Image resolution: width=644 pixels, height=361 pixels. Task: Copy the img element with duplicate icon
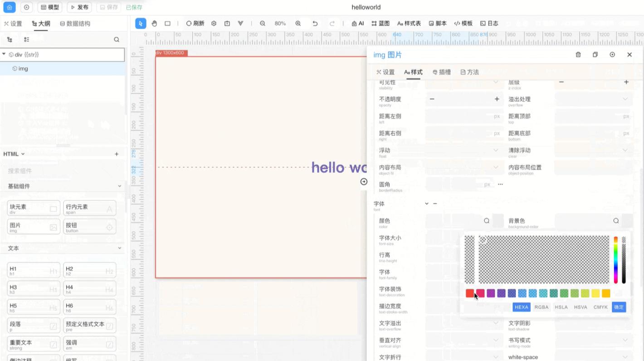595,54
